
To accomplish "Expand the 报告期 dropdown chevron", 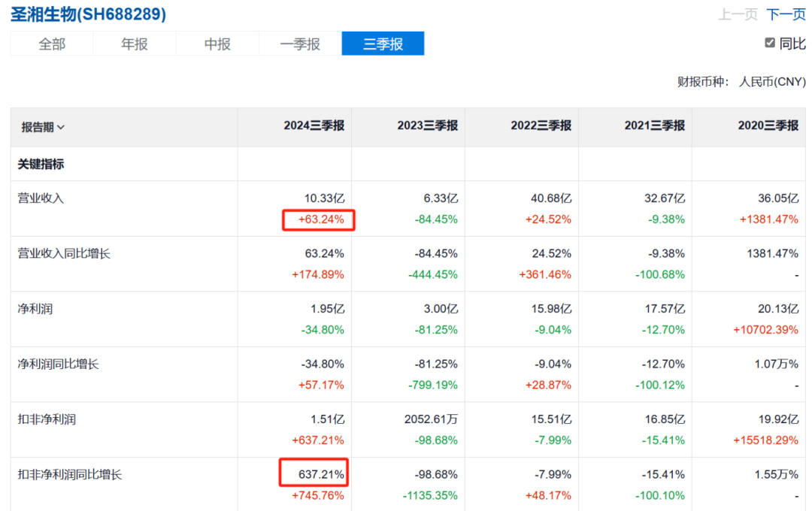I will coord(61,127).
